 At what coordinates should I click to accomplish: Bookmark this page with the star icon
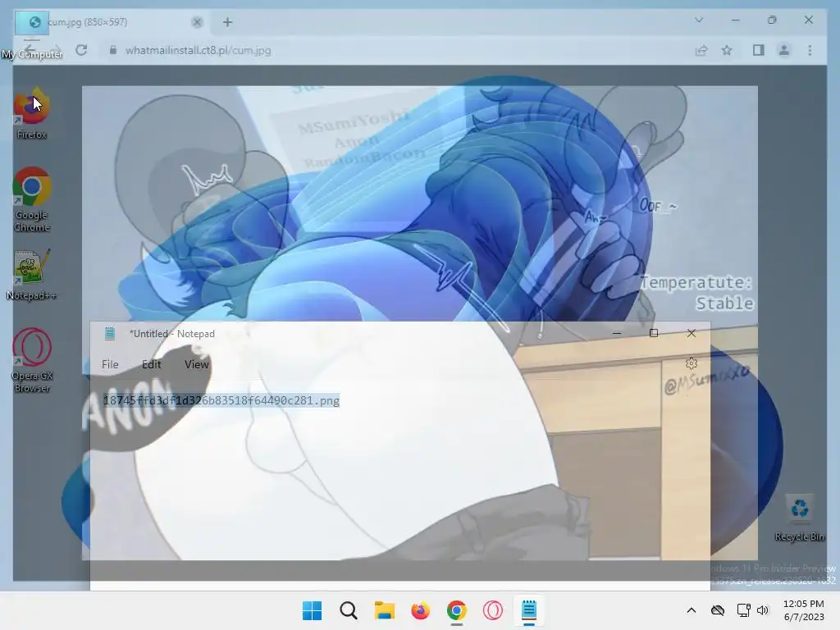pyautogui.click(x=727, y=50)
